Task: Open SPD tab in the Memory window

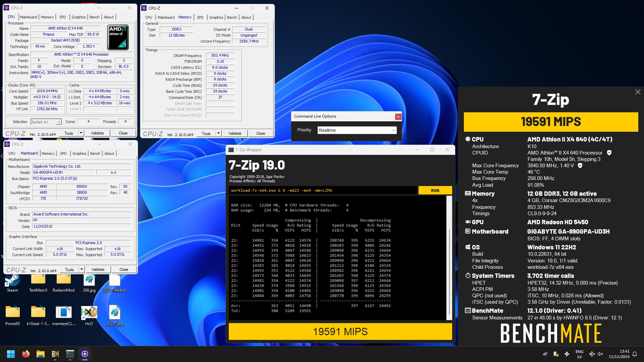Action: tap(200, 17)
